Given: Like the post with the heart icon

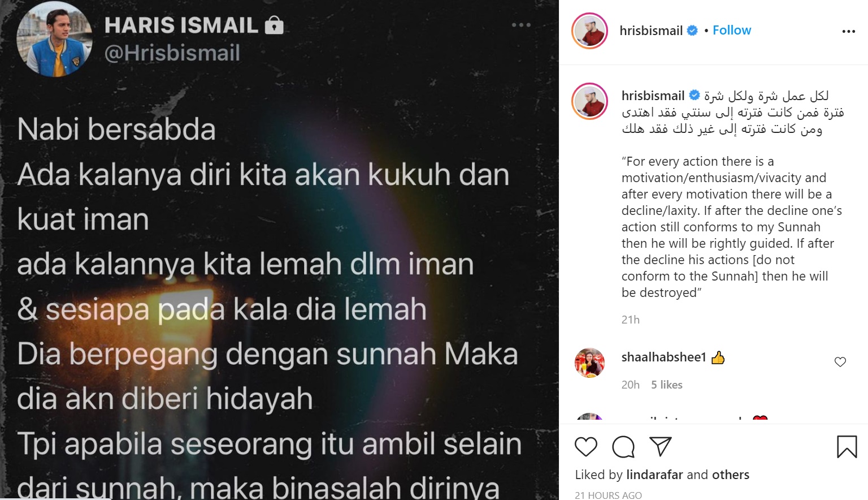Looking at the screenshot, I should [x=586, y=447].
